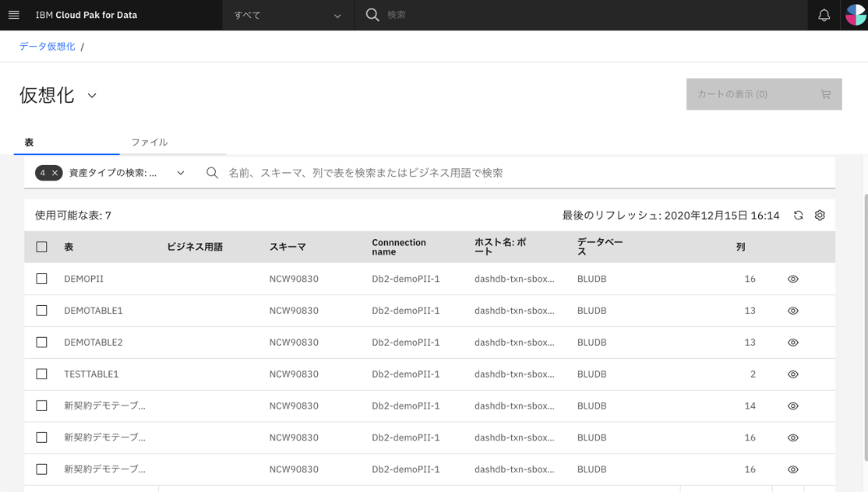The width and height of the screenshot is (868, 492).
Task: Open the 資産タイプの検索 filter dropdown
Action: coord(180,172)
